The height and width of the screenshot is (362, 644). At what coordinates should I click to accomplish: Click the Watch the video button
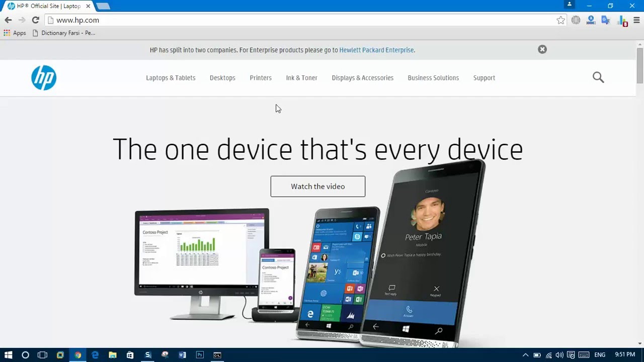317,187
